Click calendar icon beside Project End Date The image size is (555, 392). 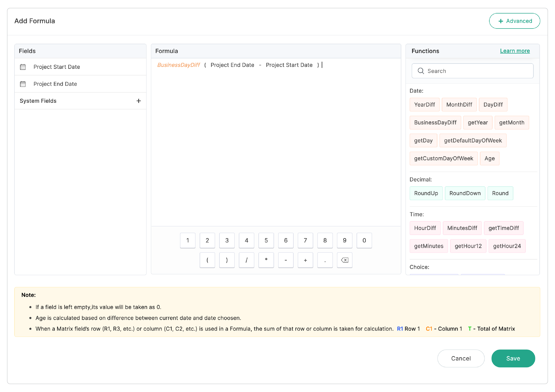(23, 84)
